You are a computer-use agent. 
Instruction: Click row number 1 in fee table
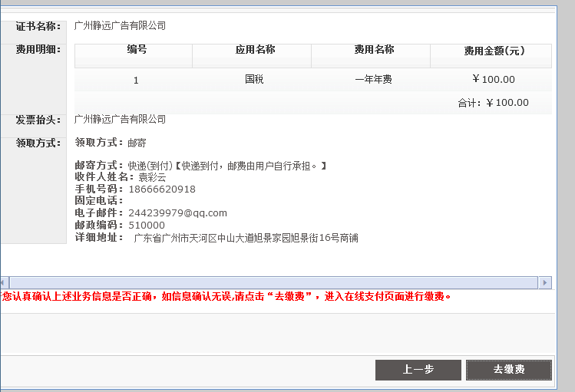[136, 81]
